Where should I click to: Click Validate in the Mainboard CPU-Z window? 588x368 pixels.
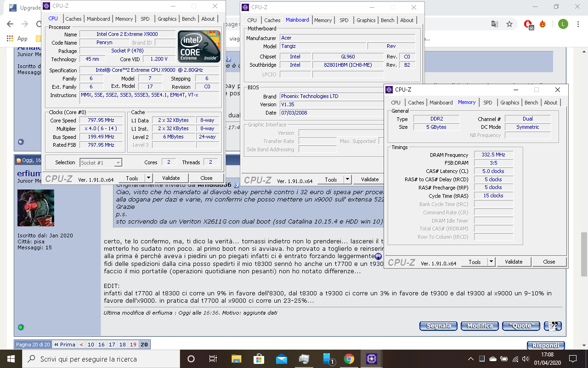click(370, 180)
